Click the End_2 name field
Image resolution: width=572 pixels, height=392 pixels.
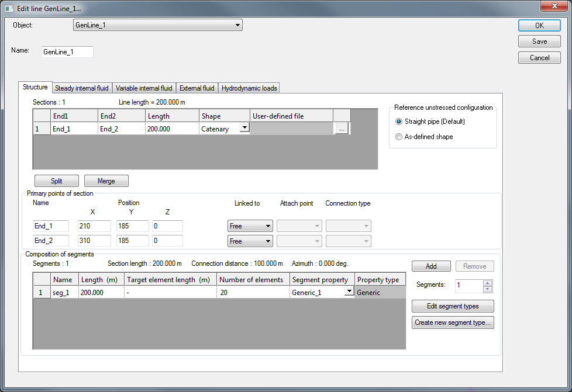coord(51,241)
